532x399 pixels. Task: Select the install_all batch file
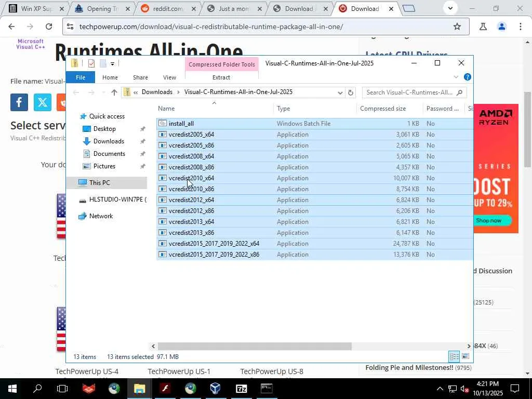point(181,124)
